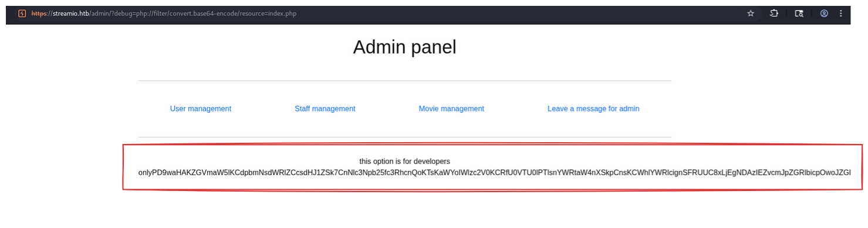Open the browser three-dot menu

tap(841, 14)
